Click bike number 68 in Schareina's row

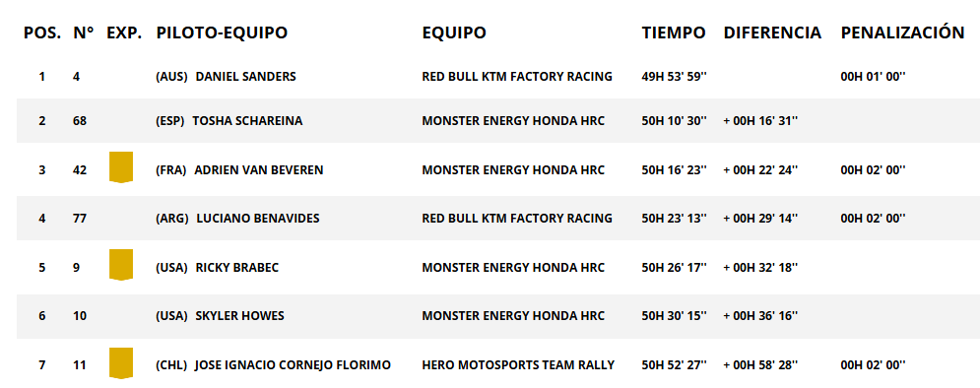point(80,121)
